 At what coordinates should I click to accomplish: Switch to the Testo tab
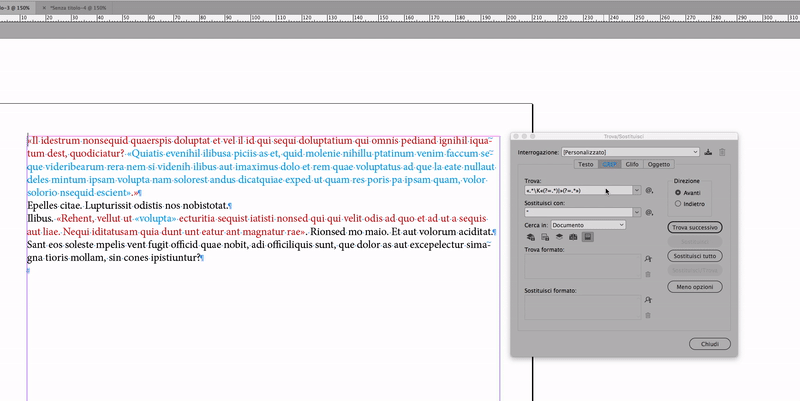586,164
